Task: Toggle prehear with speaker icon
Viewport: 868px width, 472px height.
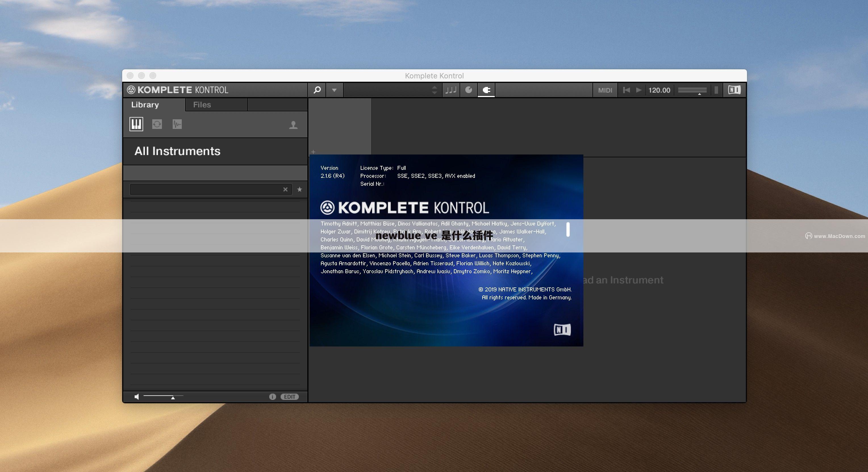Action: pyautogui.click(x=136, y=397)
